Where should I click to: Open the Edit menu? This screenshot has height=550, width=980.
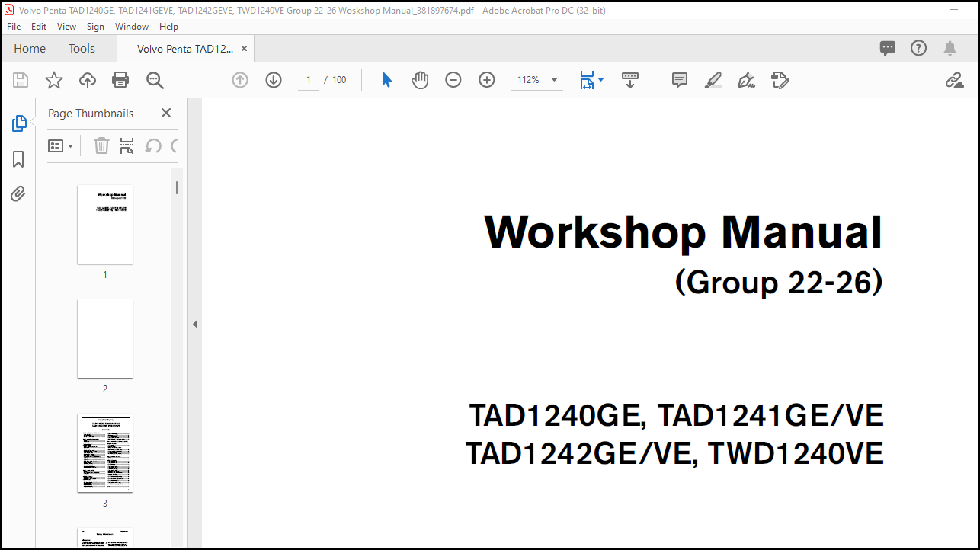[x=39, y=26]
